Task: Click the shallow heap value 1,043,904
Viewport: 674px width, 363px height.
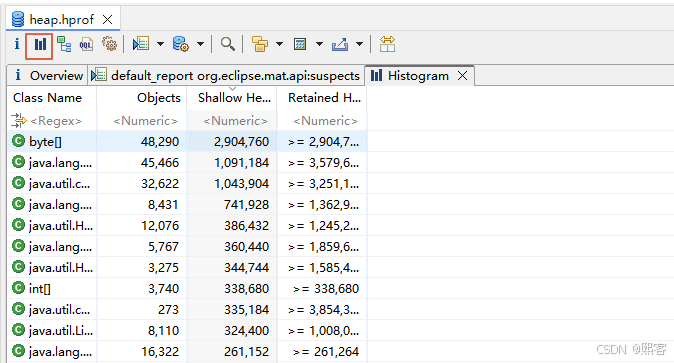Action: pos(242,184)
